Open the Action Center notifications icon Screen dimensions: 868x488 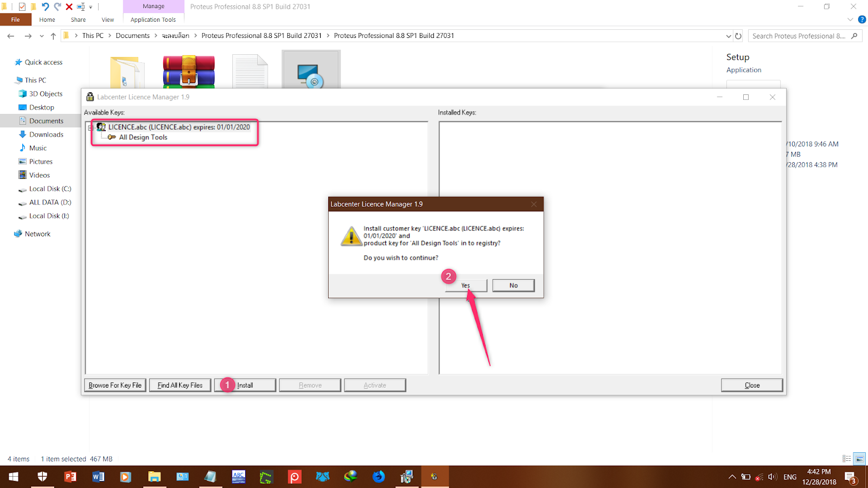(851, 477)
